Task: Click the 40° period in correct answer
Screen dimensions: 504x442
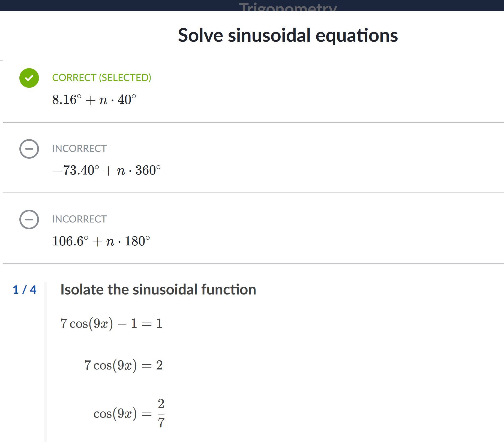Action: point(127,100)
